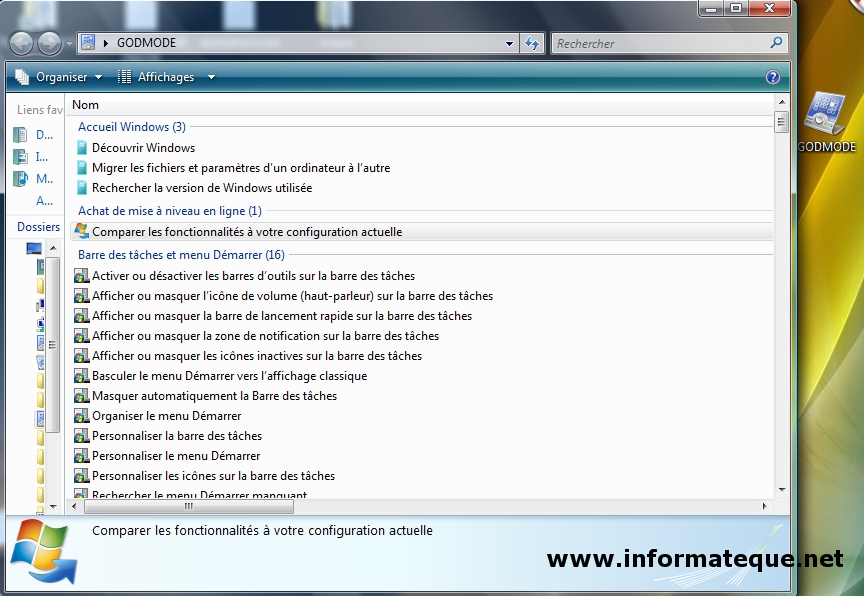Open recent pages dropdown beside Forward button
Screen dimensions: 864x596
[69, 44]
